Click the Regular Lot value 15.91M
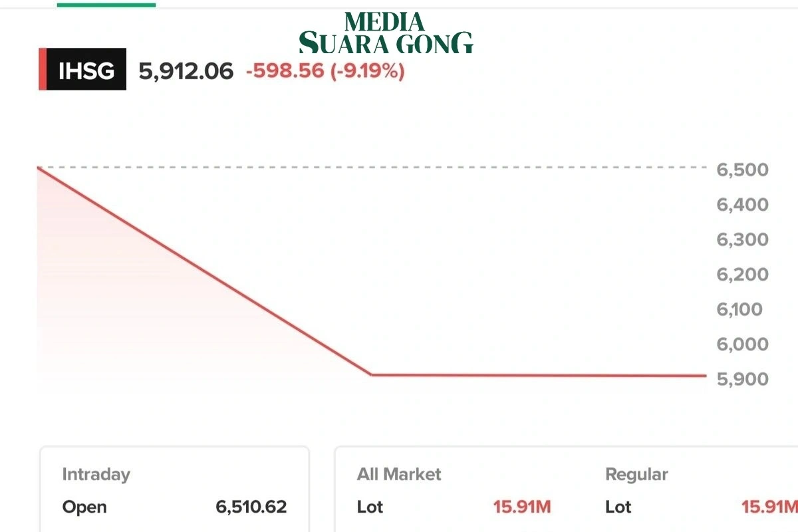 coord(770,507)
